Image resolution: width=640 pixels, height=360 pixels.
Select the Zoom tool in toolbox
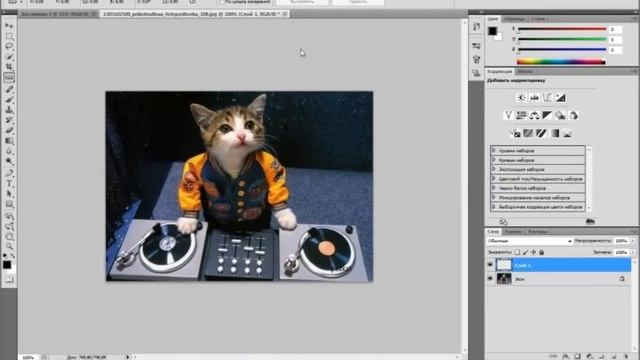(9, 246)
